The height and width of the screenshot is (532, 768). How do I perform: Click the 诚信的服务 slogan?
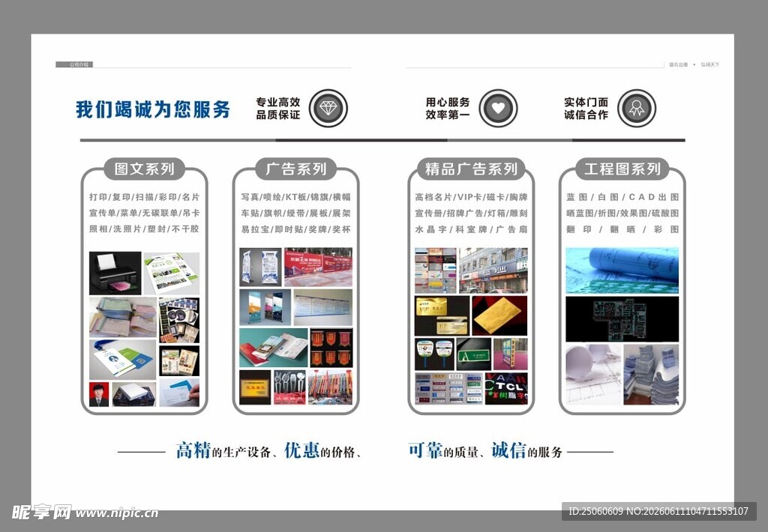coord(526,450)
